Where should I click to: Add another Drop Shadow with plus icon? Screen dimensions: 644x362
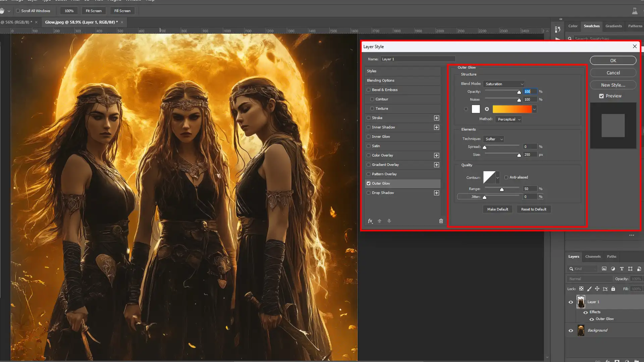pos(436,193)
